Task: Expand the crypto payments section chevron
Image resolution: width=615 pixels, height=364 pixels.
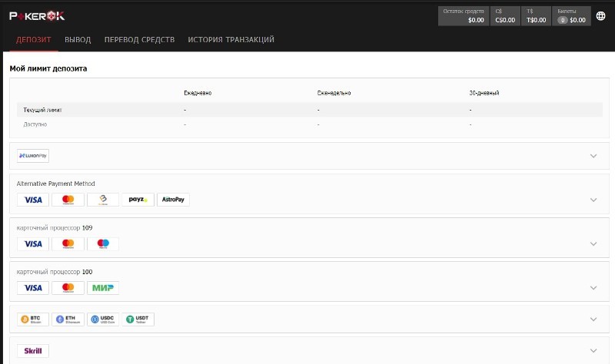Action: coord(593,319)
